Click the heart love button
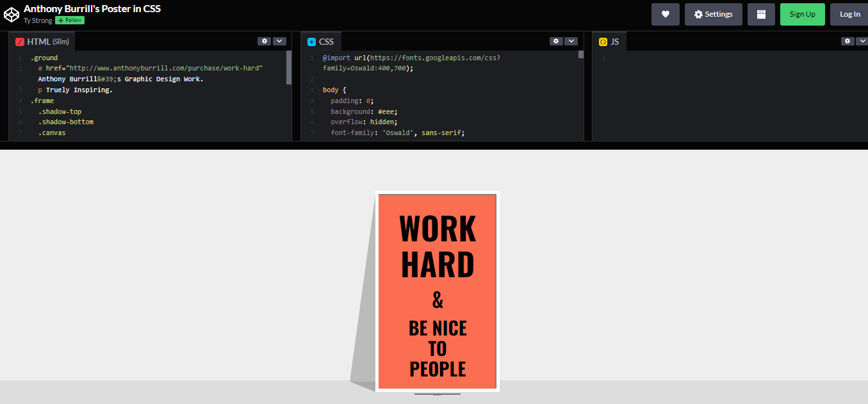Image resolution: width=868 pixels, height=404 pixels. [x=666, y=14]
